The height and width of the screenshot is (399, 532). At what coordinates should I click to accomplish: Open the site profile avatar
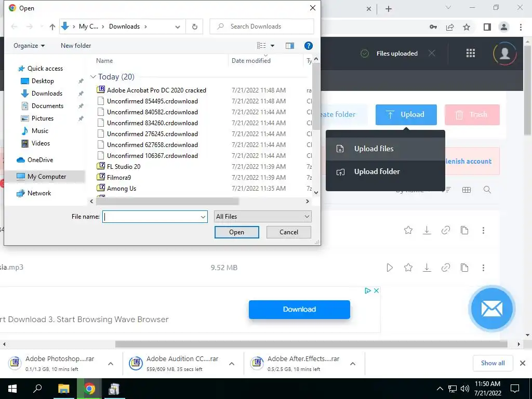click(504, 54)
